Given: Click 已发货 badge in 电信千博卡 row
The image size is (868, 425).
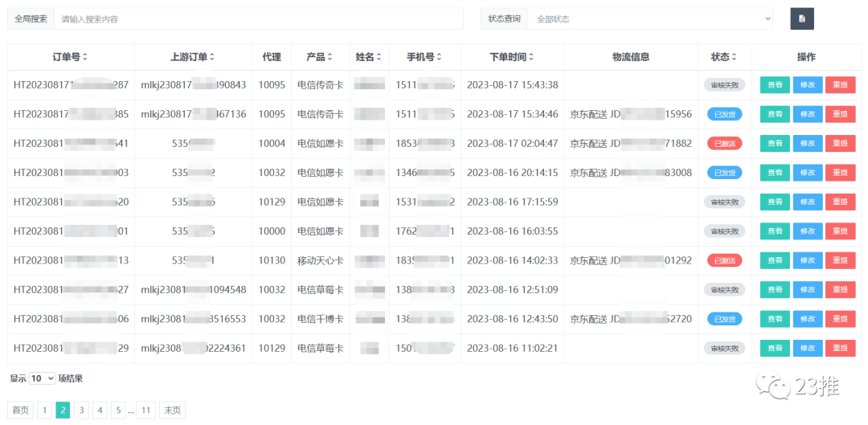Looking at the screenshot, I should pos(725,319).
